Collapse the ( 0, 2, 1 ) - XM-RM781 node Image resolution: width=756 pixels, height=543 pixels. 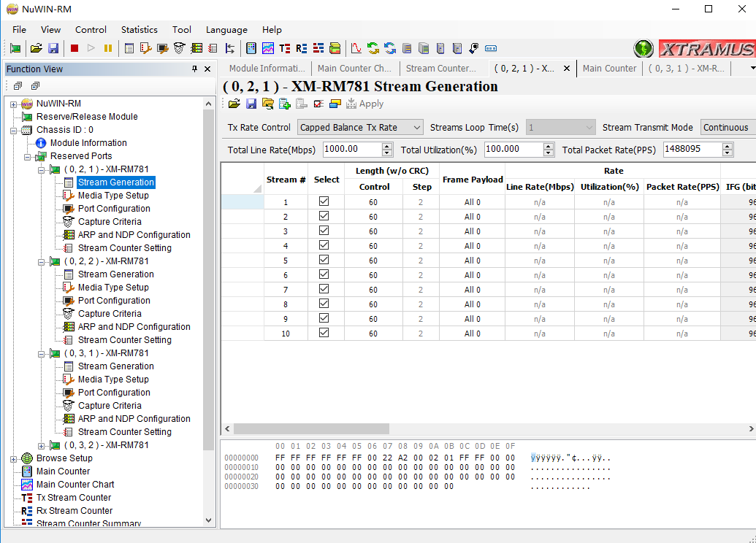42,170
